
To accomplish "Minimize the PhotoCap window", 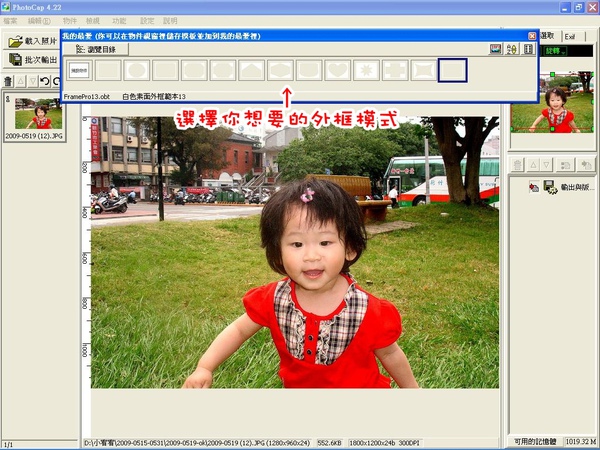I will (x=566, y=7).
